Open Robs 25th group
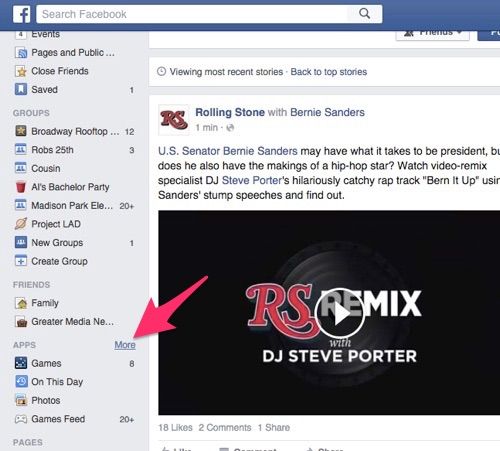This screenshot has width=500, height=451. tap(52, 150)
